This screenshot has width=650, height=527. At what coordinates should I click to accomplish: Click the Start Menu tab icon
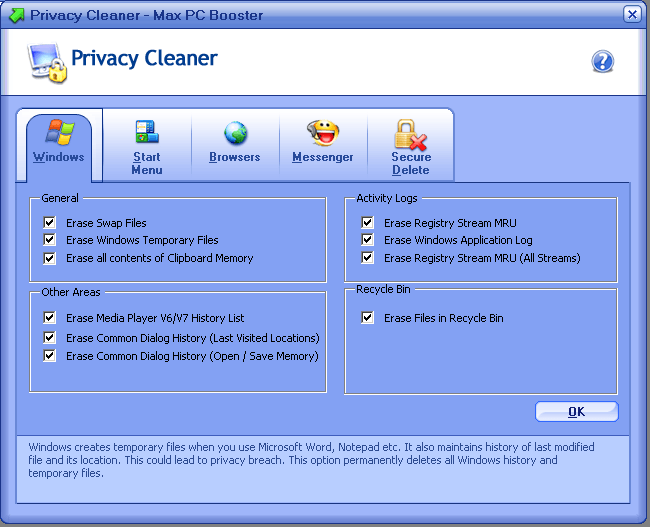[147, 131]
